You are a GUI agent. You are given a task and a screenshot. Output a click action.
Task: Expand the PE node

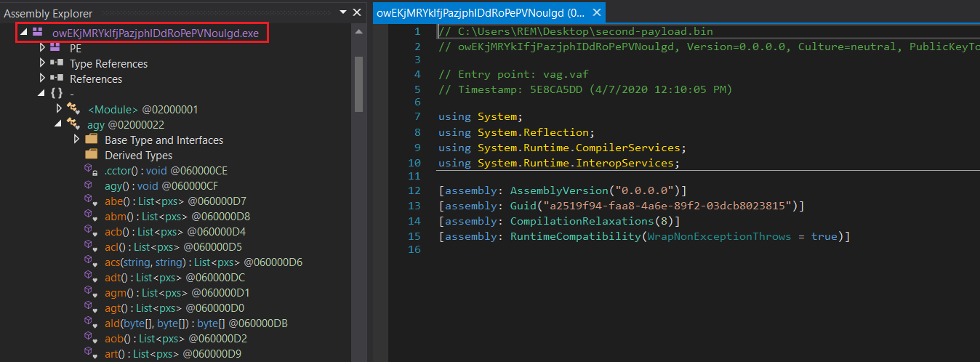tap(43, 48)
